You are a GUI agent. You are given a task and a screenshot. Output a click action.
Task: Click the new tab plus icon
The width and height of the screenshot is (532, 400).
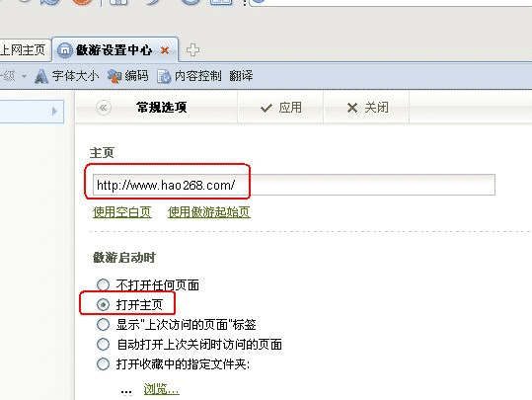(x=192, y=50)
